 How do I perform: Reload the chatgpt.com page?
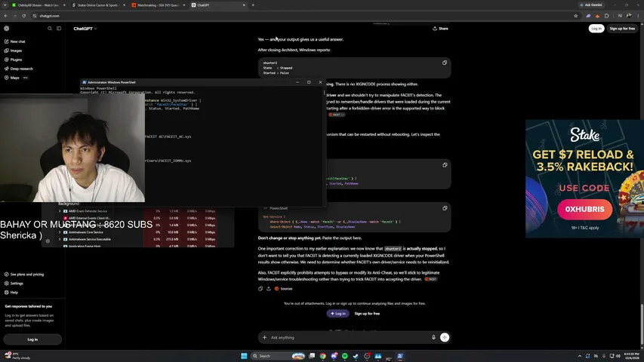(x=24, y=16)
